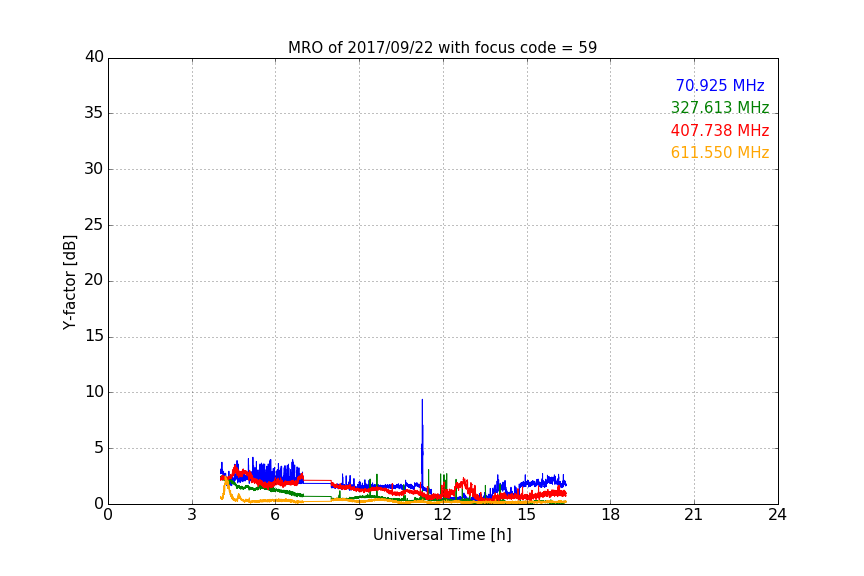
Task: Click the plot title 'MRO of 2017/09/22 with focus code = 59'
Action: [x=442, y=47]
